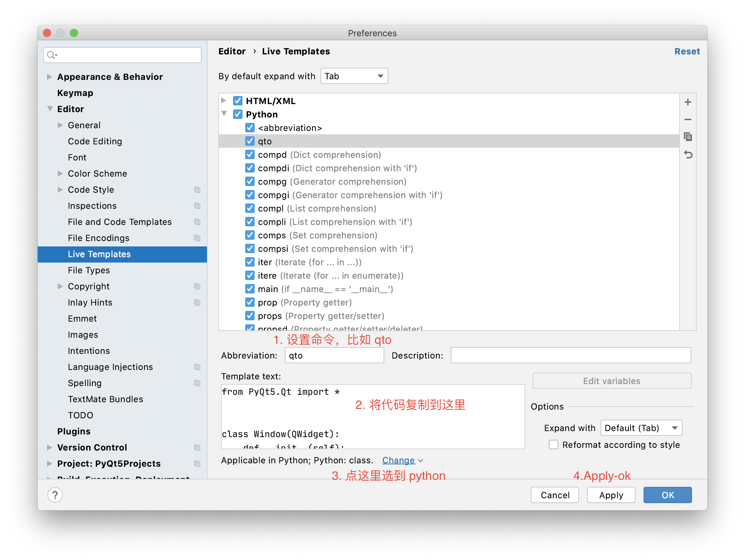Uncheck the HTML/XML template group
The height and width of the screenshot is (560, 745).
237,101
